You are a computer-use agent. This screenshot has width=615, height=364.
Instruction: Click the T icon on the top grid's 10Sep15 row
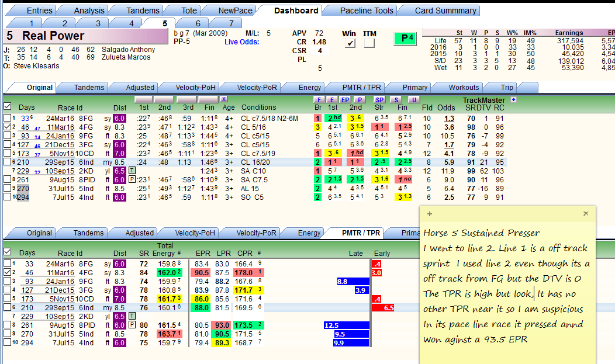132,171
